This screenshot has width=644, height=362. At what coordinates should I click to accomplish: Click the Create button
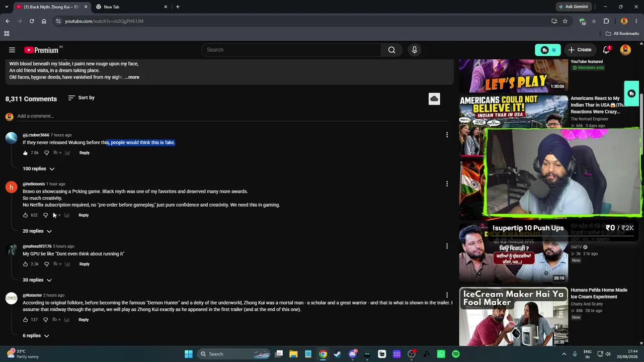pyautogui.click(x=580, y=50)
